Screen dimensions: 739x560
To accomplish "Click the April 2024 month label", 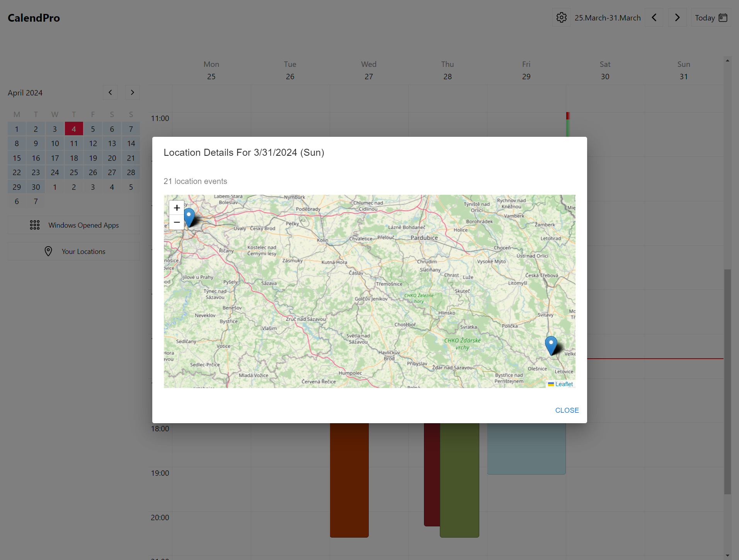I will point(25,93).
